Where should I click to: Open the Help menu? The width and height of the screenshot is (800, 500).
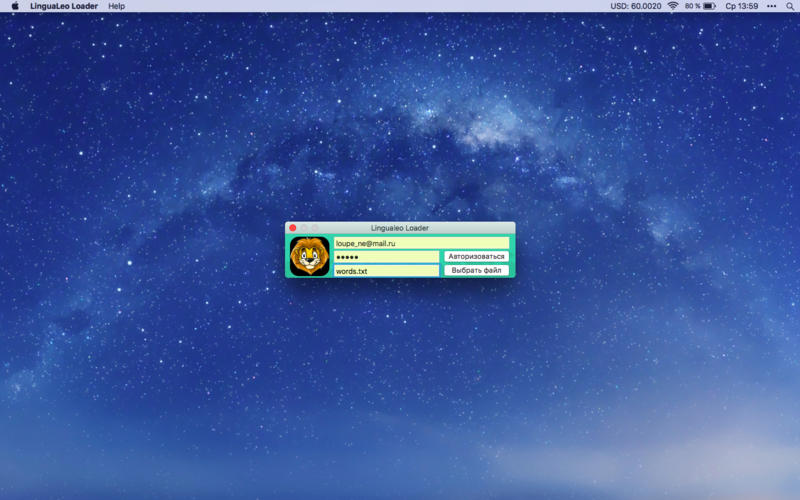tap(117, 6)
